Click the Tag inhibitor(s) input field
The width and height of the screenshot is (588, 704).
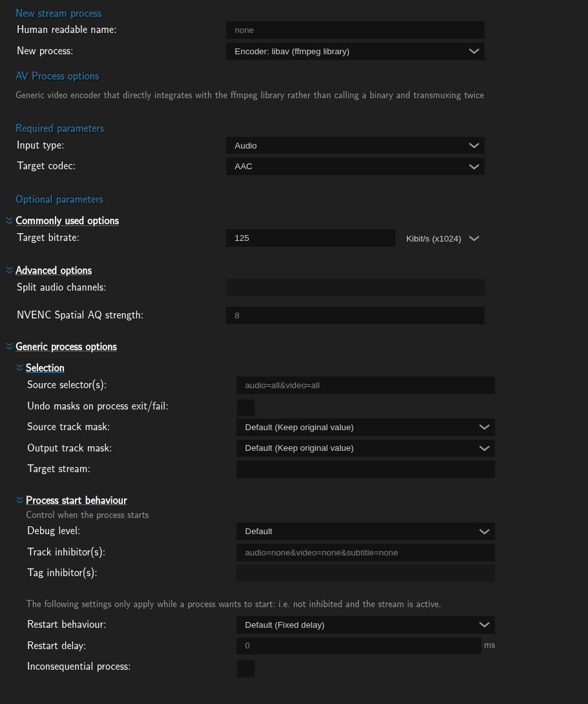tap(365, 573)
